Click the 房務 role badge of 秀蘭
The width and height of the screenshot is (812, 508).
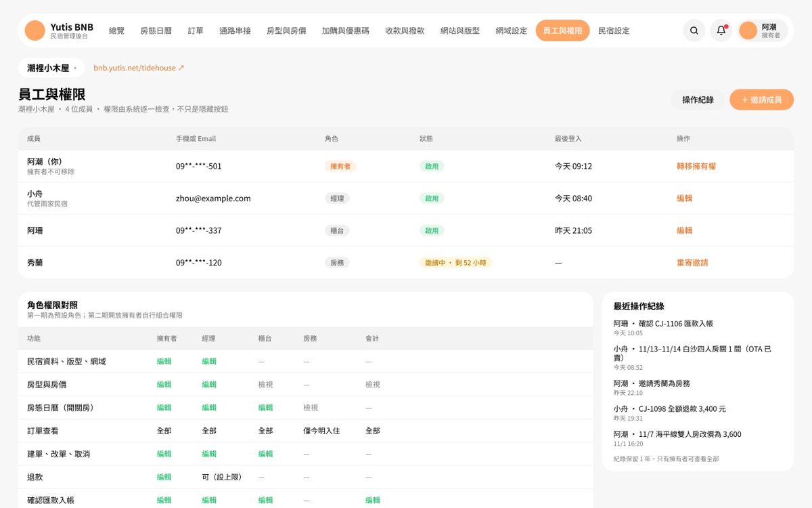pos(337,263)
